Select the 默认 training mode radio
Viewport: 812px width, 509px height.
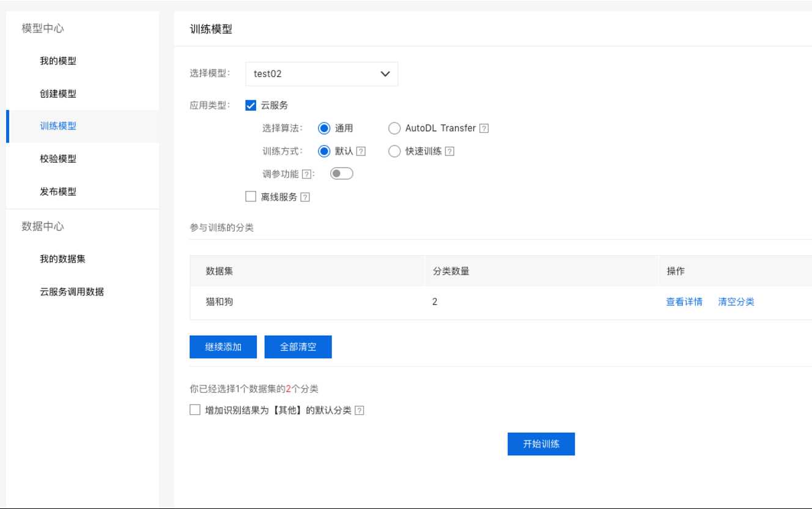[x=324, y=151]
